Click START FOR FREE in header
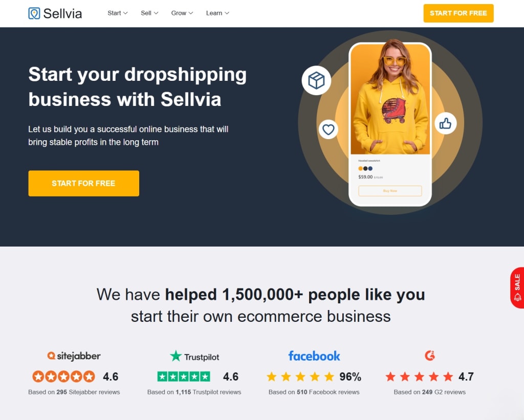The width and height of the screenshot is (524, 420). [x=458, y=13]
